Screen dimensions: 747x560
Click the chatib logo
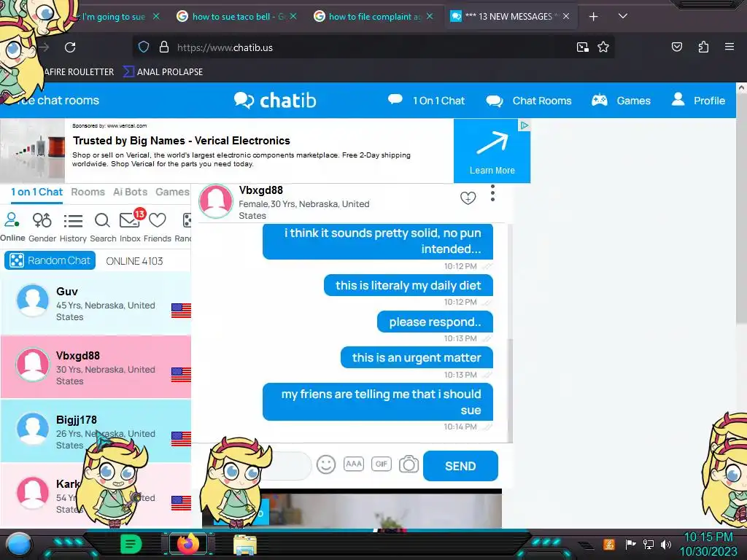(x=275, y=101)
